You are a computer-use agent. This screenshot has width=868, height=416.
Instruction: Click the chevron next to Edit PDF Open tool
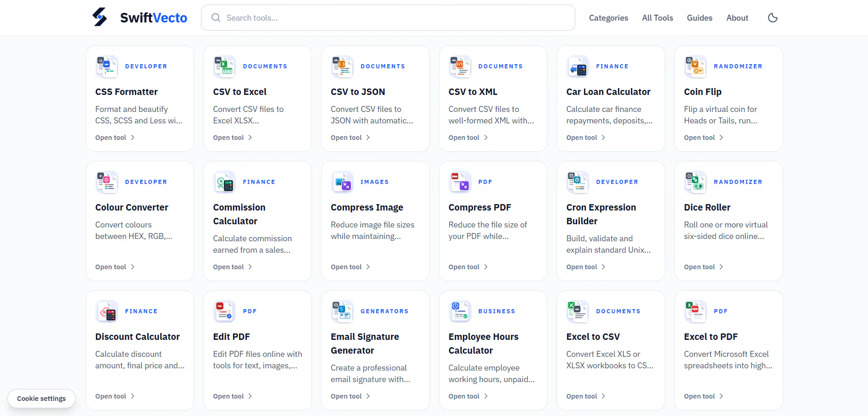(250, 396)
